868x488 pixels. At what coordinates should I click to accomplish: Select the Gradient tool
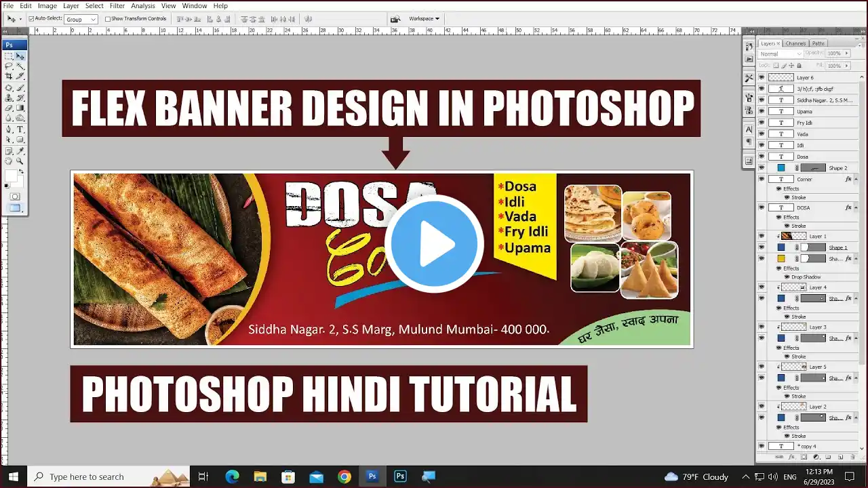(x=20, y=108)
